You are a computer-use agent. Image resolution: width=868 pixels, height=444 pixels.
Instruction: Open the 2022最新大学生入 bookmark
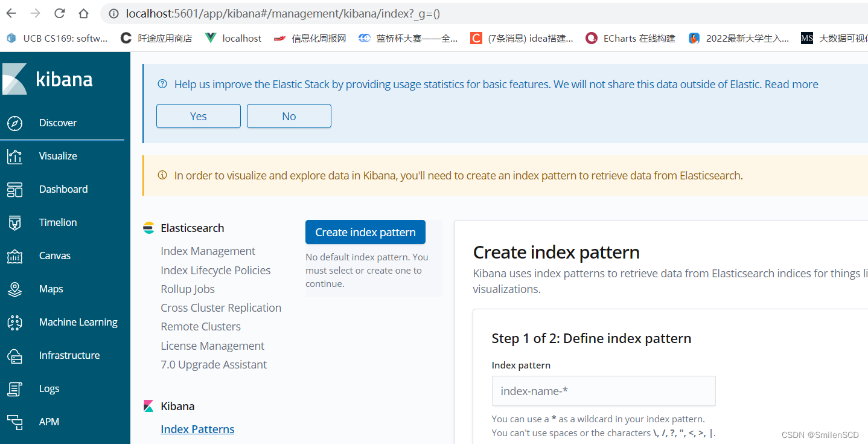pyautogui.click(x=739, y=38)
